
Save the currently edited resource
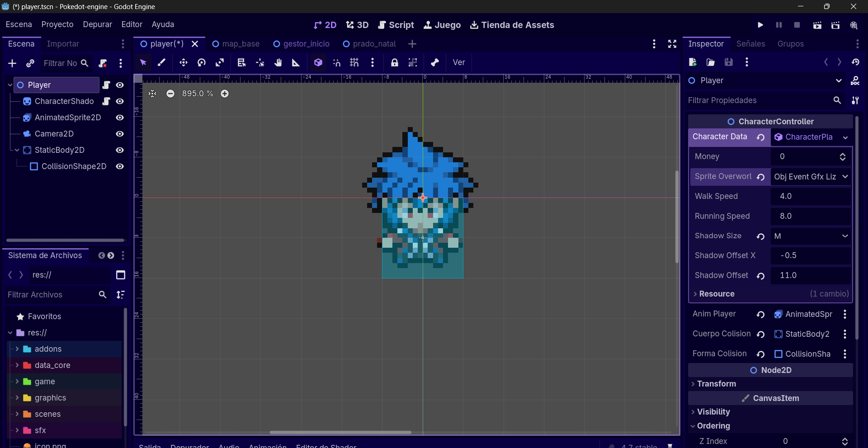[x=729, y=62]
